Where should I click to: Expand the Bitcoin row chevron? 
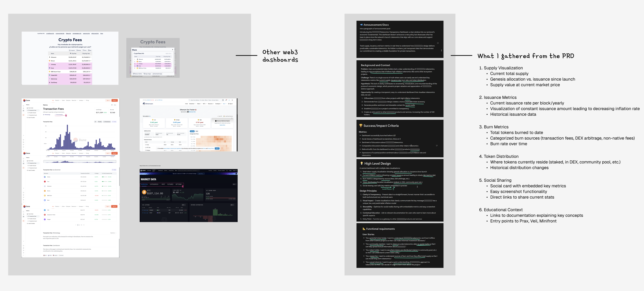[91, 61]
